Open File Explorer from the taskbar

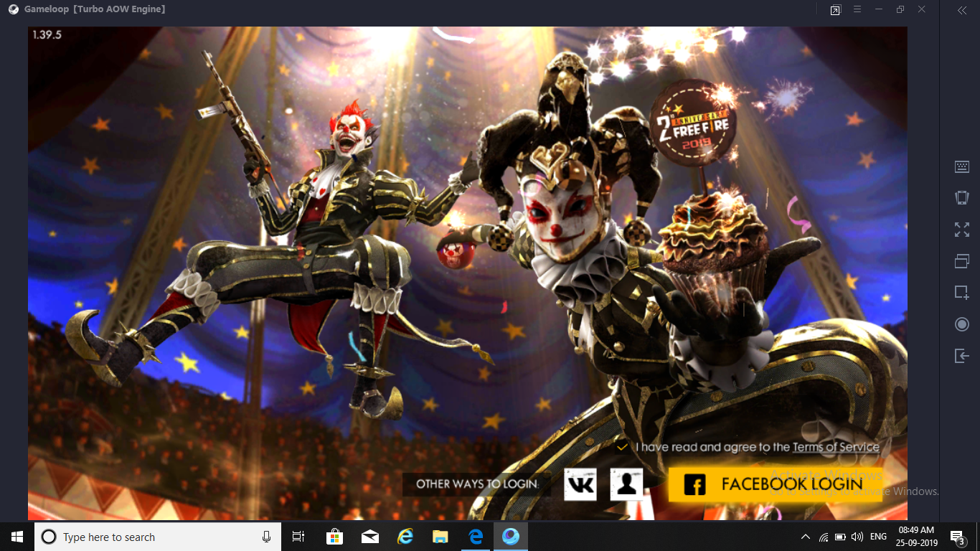[x=440, y=537]
